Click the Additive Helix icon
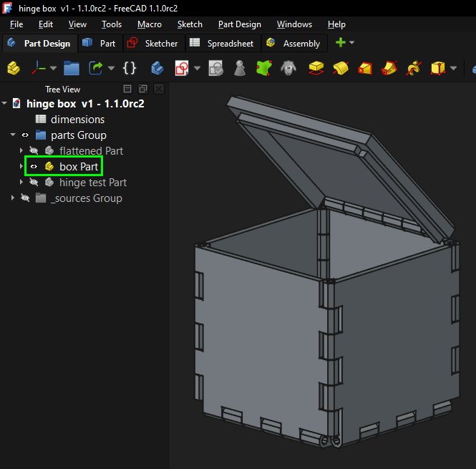This screenshot has height=469, width=476. click(414, 68)
